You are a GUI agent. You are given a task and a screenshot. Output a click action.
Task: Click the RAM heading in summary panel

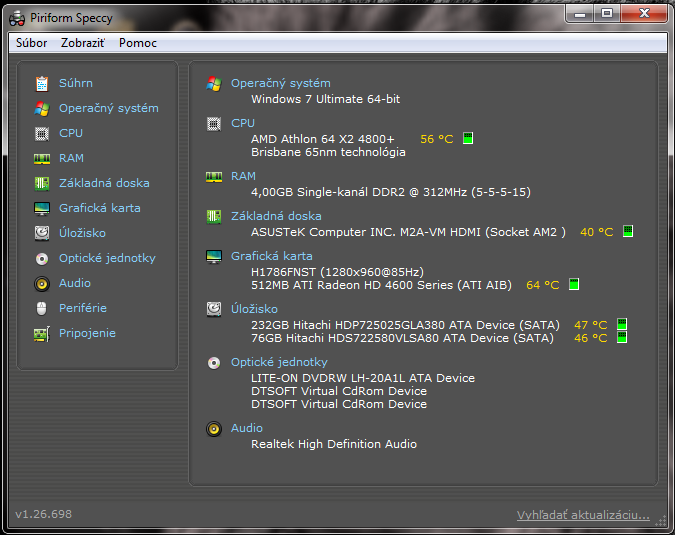[243, 176]
